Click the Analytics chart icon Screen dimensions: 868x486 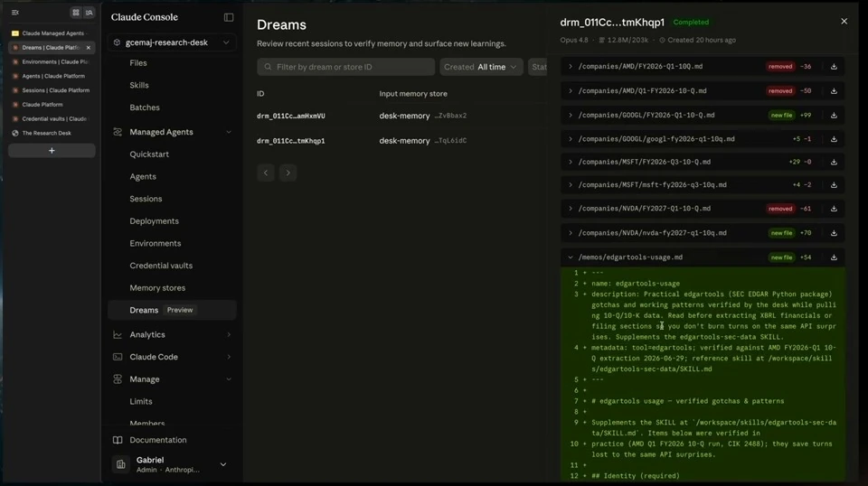tap(118, 334)
